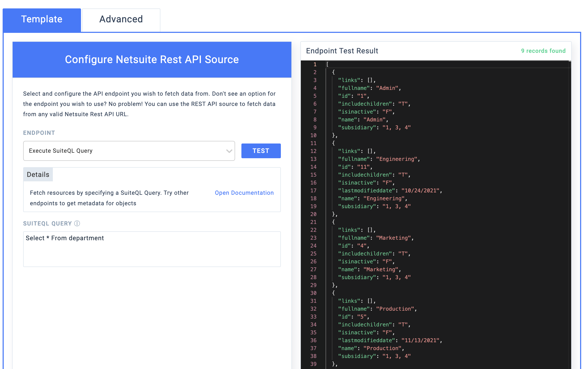Click the "name": "Production" line
The height and width of the screenshot is (369, 588).
click(371, 348)
